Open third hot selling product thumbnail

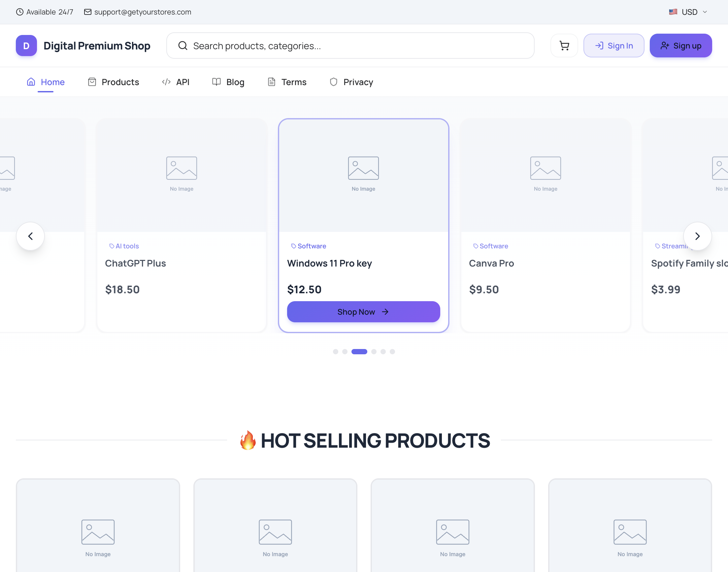pyautogui.click(x=453, y=526)
